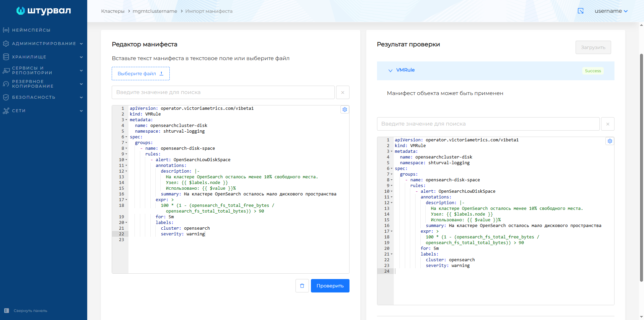This screenshot has width=644, height=320.
Task: Click the Success status badge
Action: click(x=593, y=71)
